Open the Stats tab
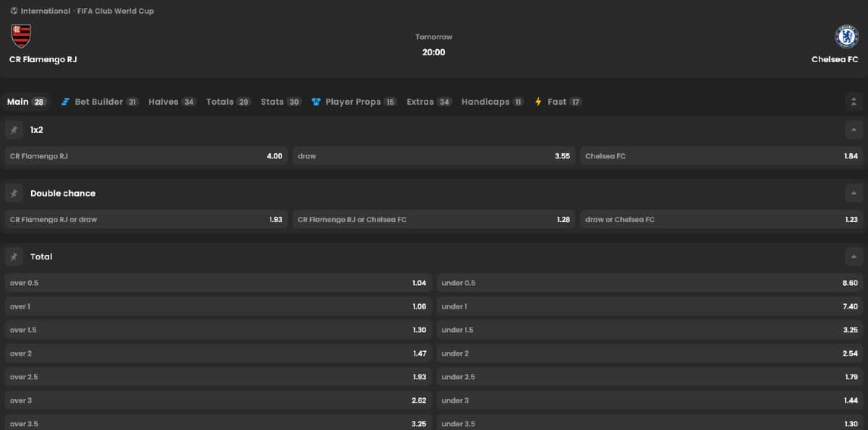 point(281,102)
